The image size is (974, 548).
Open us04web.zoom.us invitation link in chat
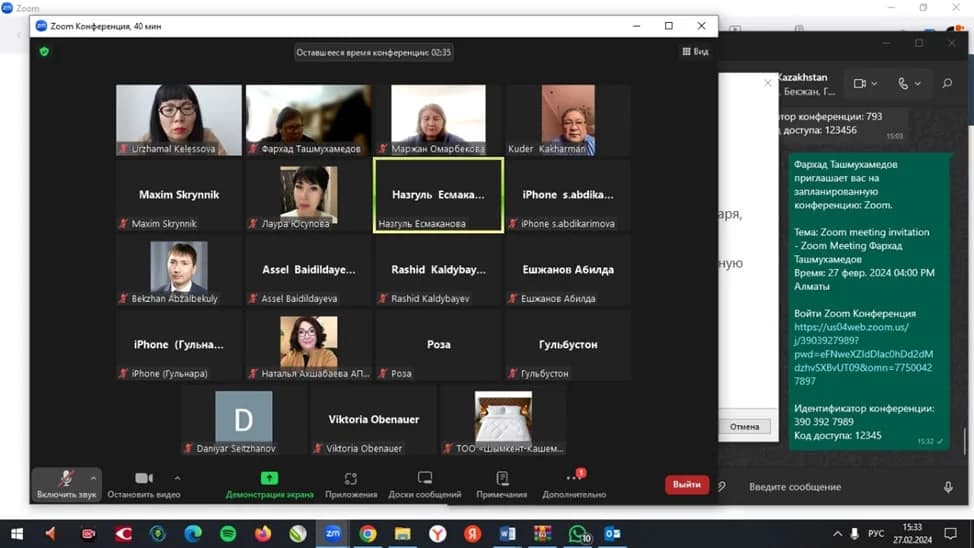(863, 354)
